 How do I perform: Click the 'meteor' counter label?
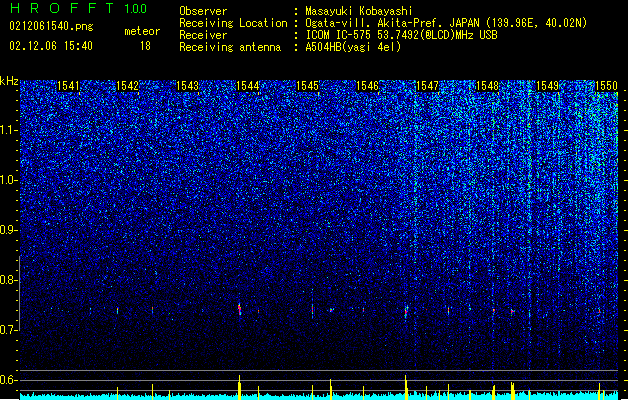[x=142, y=31]
